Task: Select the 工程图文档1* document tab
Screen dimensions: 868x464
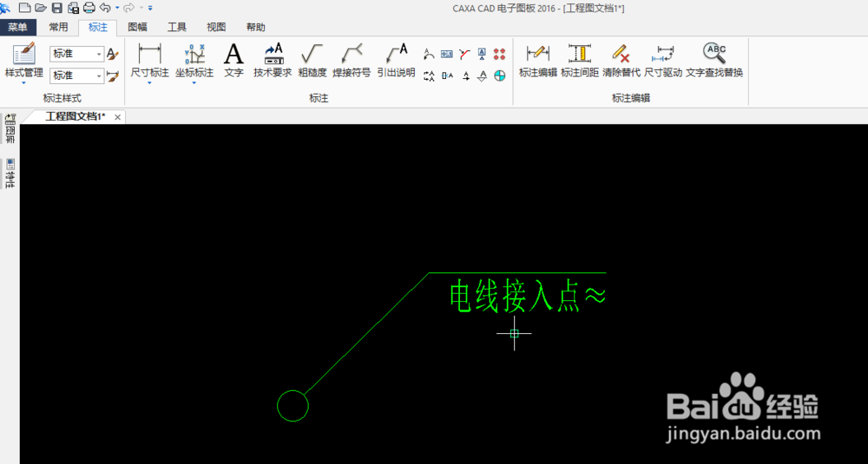Action: click(76, 117)
